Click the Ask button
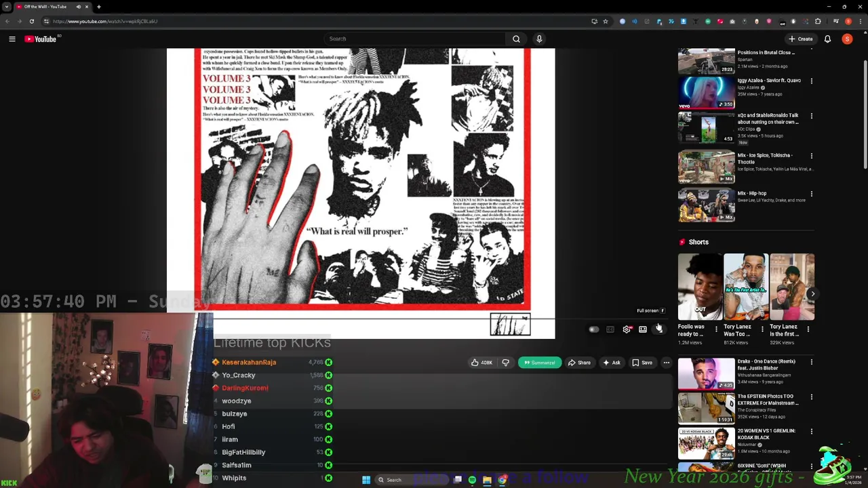This screenshot has height=488, width=868. [x=611, y=363]
